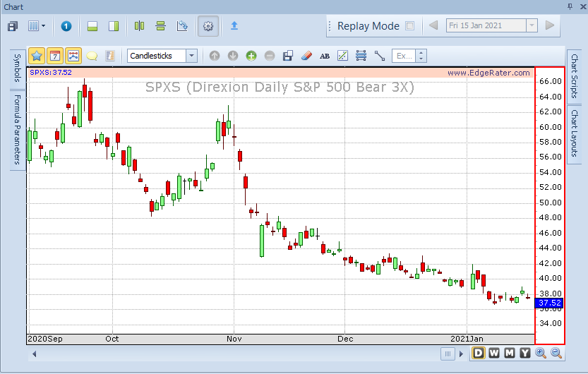Toggle the calendar 7 events button

click(x=55, y=56)
